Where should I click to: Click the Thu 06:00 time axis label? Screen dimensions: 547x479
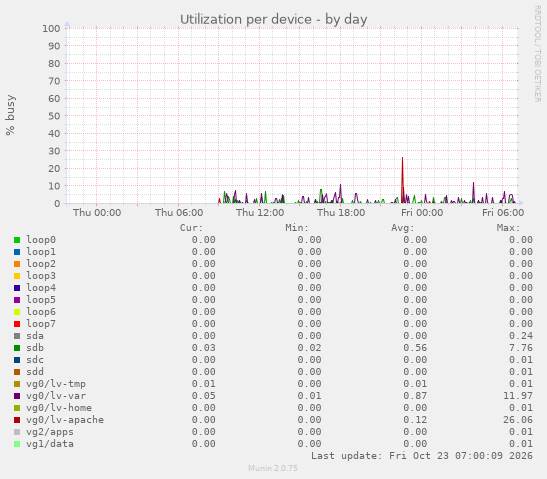179,213
